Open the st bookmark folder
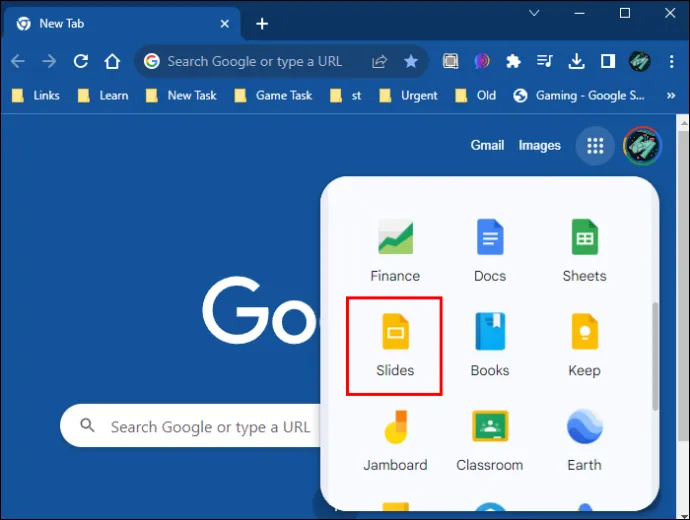This screenshot has width=690, height=520. click(x=345, y=95)
